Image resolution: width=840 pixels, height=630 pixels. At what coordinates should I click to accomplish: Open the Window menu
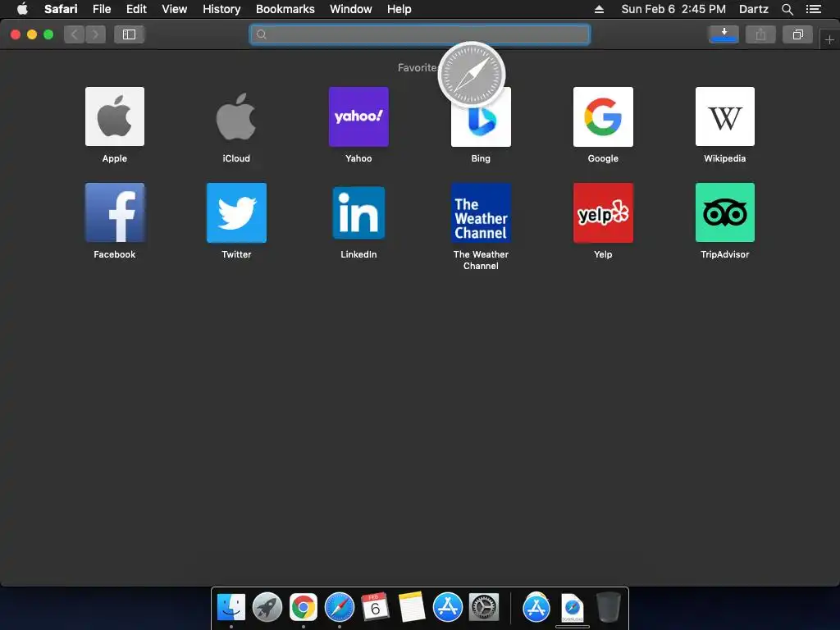click(x=351, y=9)
